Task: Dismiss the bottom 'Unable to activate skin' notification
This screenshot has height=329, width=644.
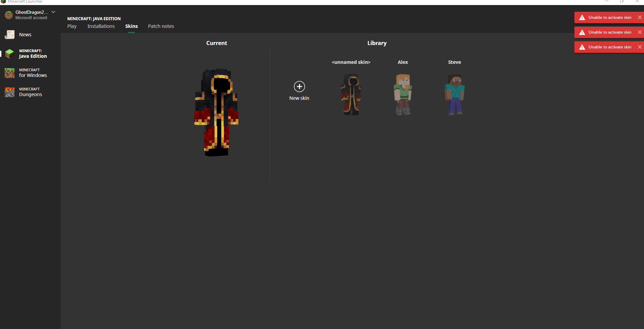Action: 640,47
